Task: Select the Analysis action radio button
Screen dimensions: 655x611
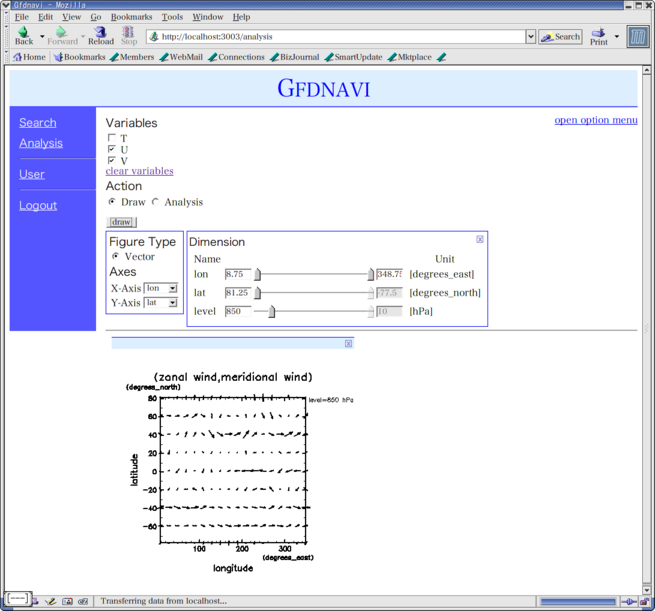Action: point(156,202)
